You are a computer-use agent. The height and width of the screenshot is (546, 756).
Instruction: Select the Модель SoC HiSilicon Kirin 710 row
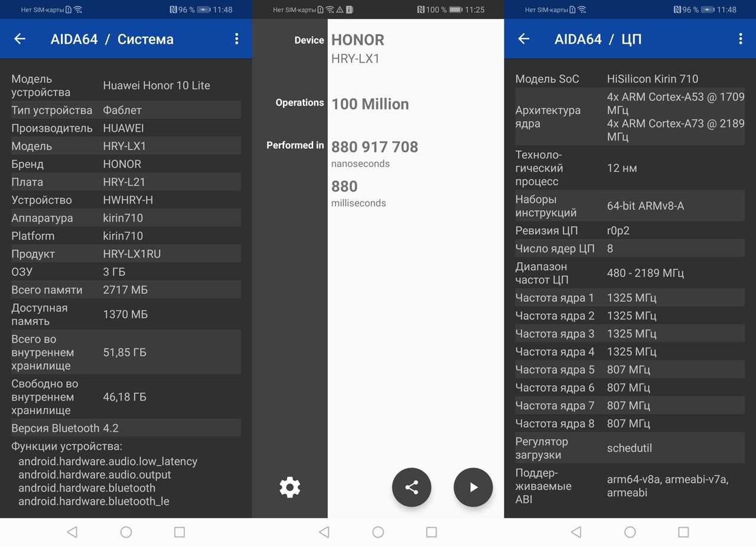point(630,79)
